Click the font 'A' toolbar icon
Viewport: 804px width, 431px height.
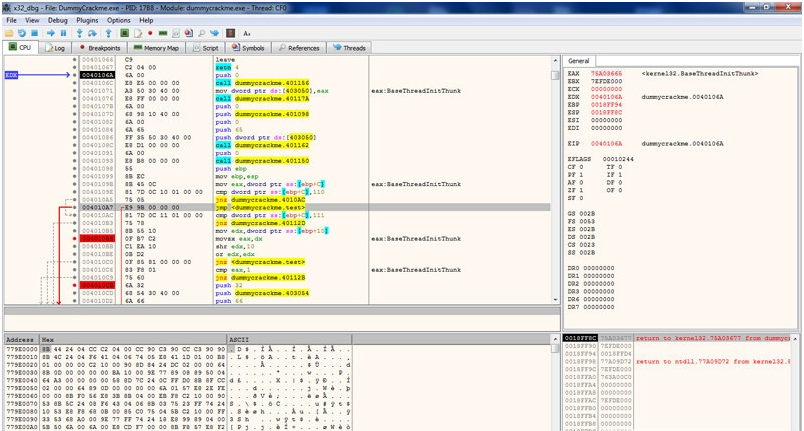246,33
